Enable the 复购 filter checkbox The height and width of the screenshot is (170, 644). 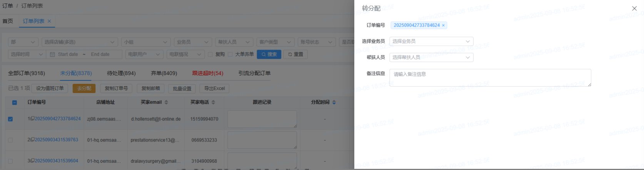click(210, 54)
